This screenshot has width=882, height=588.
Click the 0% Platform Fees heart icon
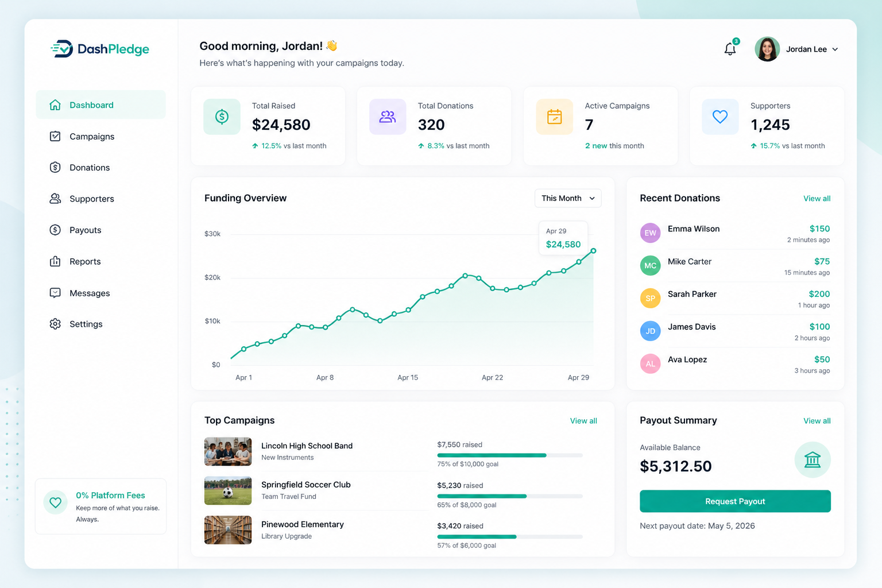(x=55, y=502)
